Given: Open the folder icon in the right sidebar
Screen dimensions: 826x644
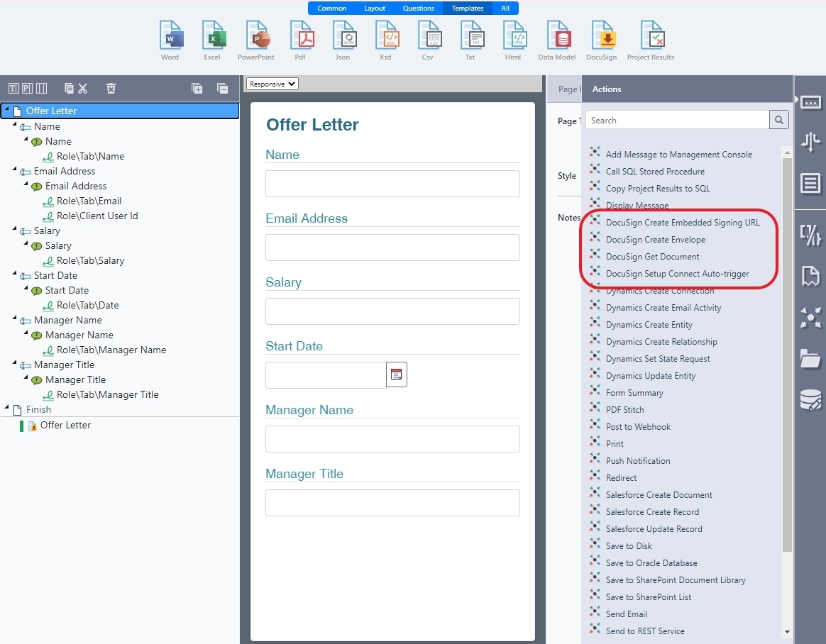Looking at the screenshot, I should [810, 360].
